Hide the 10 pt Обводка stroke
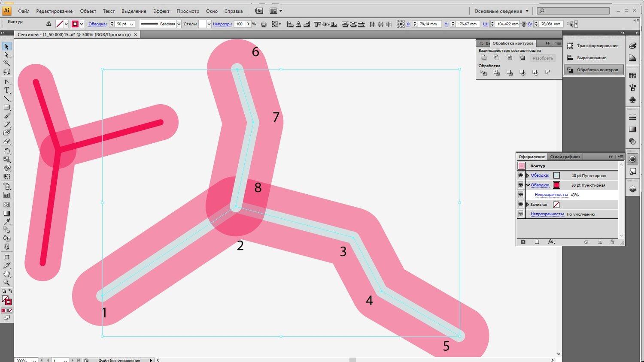The height and width of the screenshot is (362, 644). (x=521, y=175)
